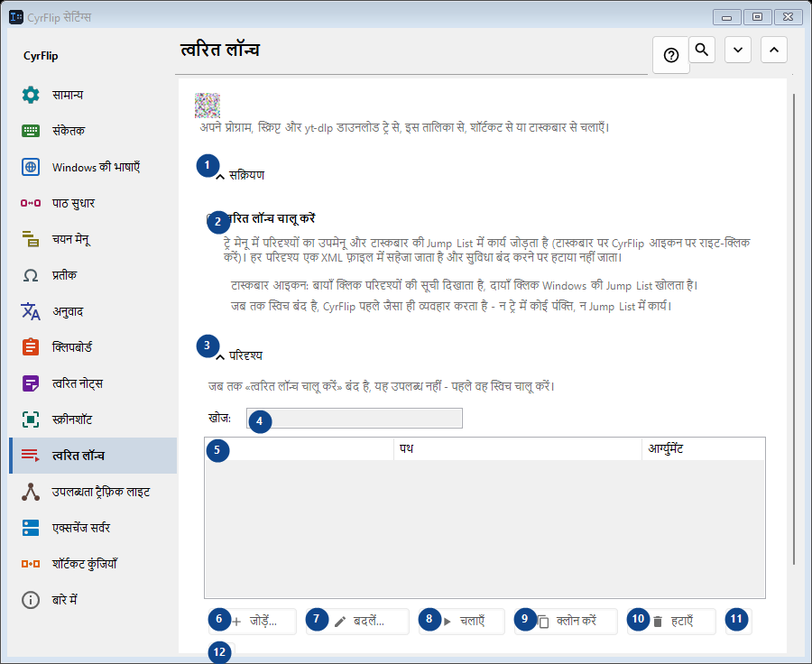Viewport: 812px width, 664px height.
Task: Click the त्वरित लॉन्च page title
Action: (x=220, y=50)
